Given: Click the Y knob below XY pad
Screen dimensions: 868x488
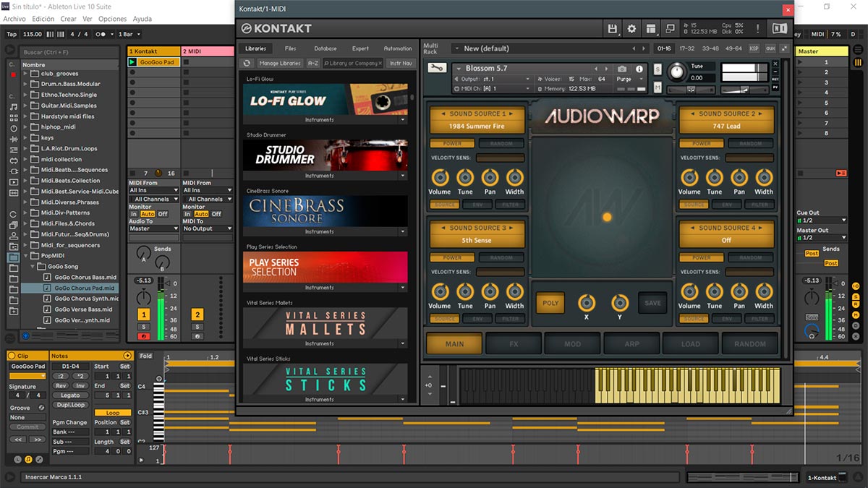Looking at the screenshot, I should (620, 303).
